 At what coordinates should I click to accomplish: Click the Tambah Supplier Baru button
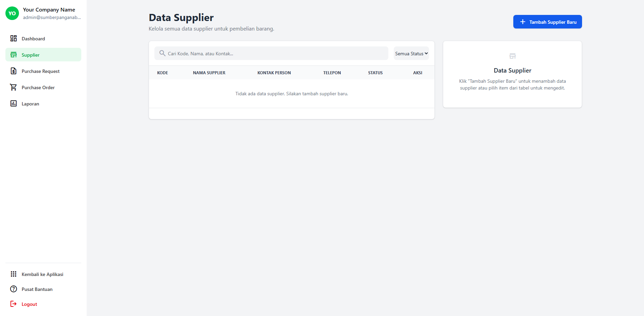pyautogui.click(x=547, y=22)
